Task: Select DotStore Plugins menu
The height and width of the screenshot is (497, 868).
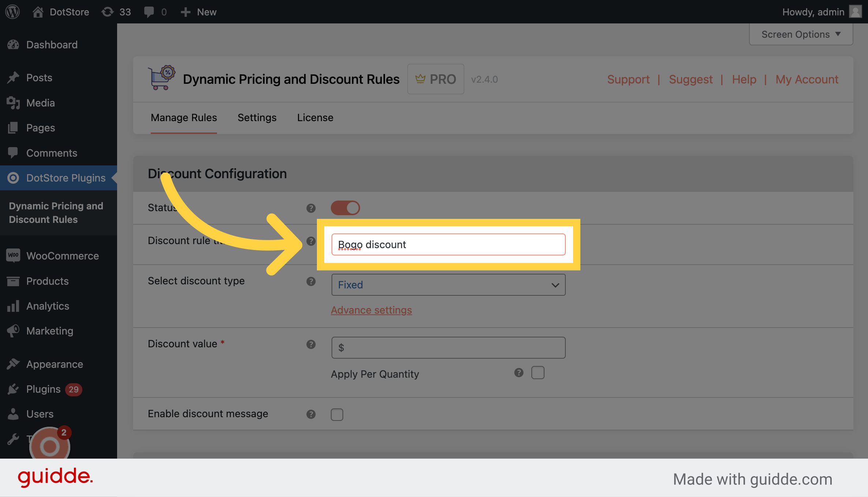Action: pos(59,178)
